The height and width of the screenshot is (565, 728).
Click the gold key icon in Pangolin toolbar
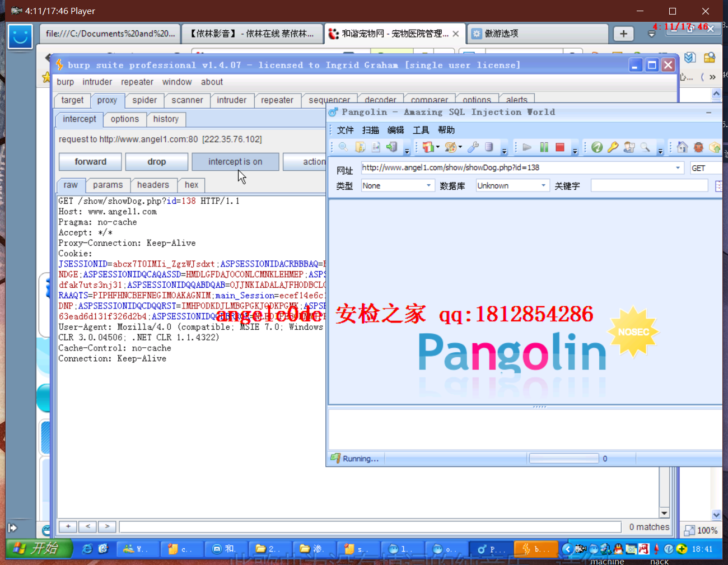(613, 147)
